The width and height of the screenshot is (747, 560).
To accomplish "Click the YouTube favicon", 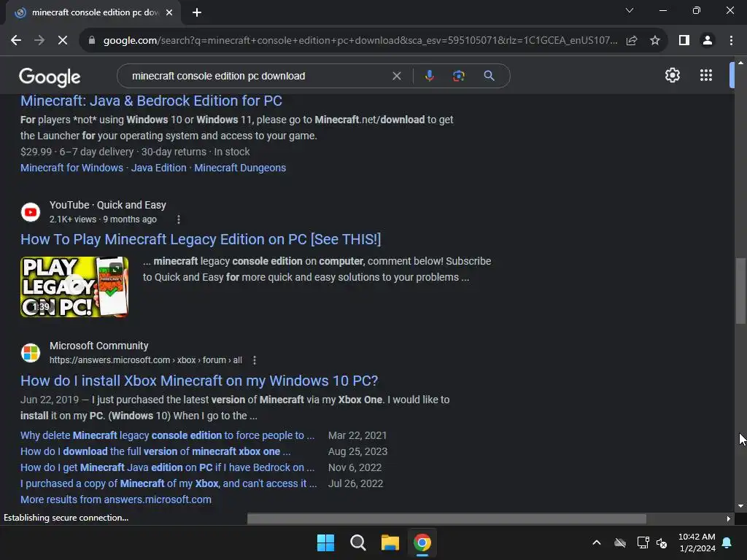I will point(31,212).
